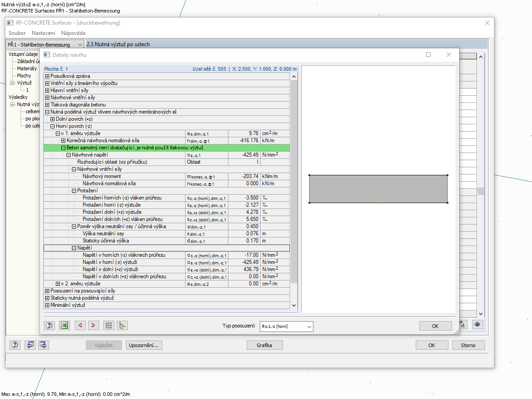Open help in the Detaily návrhu dialog
Screen dimensions: 532x399
click(49, 325)
